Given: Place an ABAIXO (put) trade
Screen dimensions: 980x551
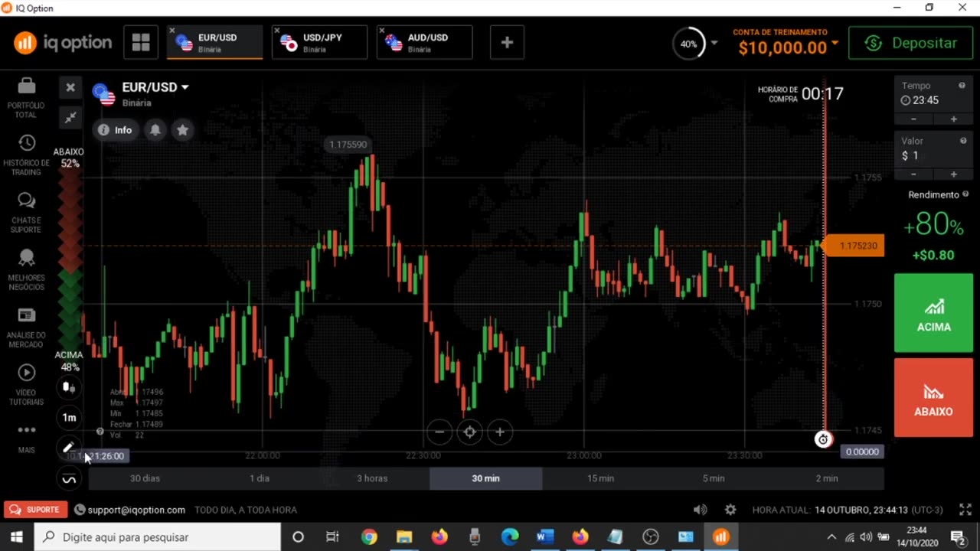Looking at the screenshot, I should point(933,398).
